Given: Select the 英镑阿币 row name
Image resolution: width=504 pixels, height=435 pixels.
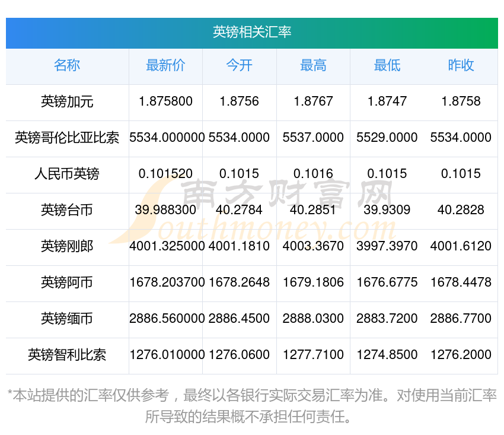Looking at the screenshot, I should (x=67, y=282).
